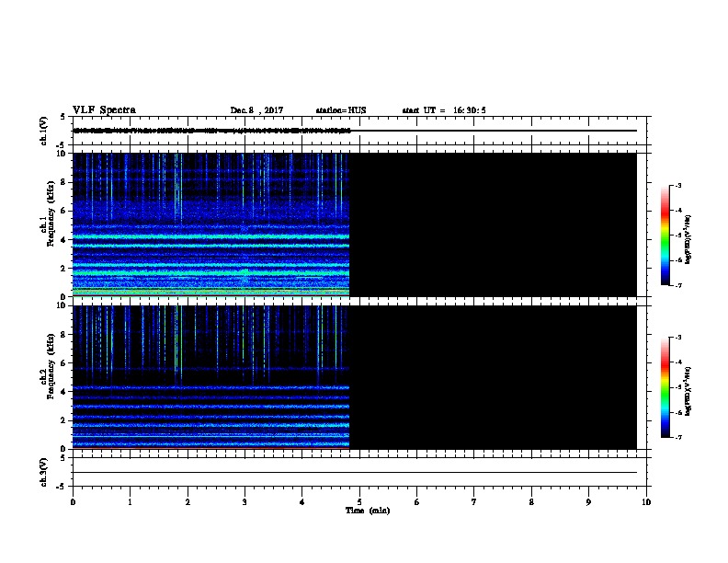Click the "-5" label on ch.1 colorbar
Image resolution: width=728 pixels, height=563 pixels.
point(678,236)
